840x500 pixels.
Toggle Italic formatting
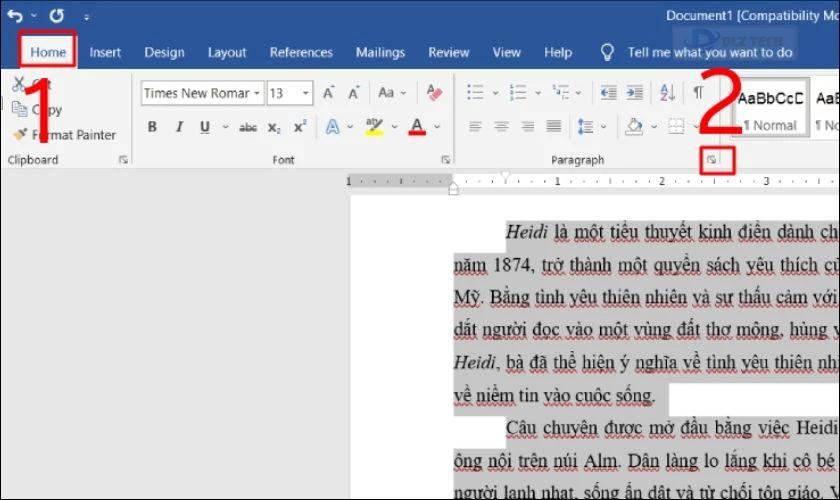(x=179, y=127)
